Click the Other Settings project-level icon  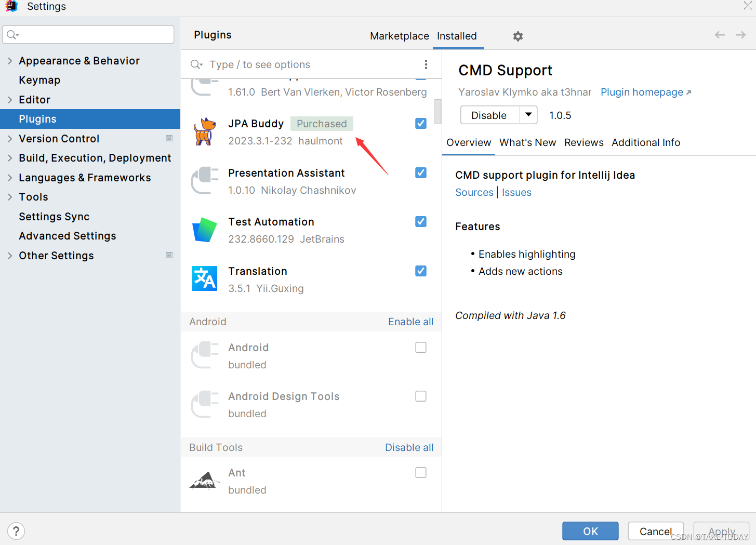[169, 255]
